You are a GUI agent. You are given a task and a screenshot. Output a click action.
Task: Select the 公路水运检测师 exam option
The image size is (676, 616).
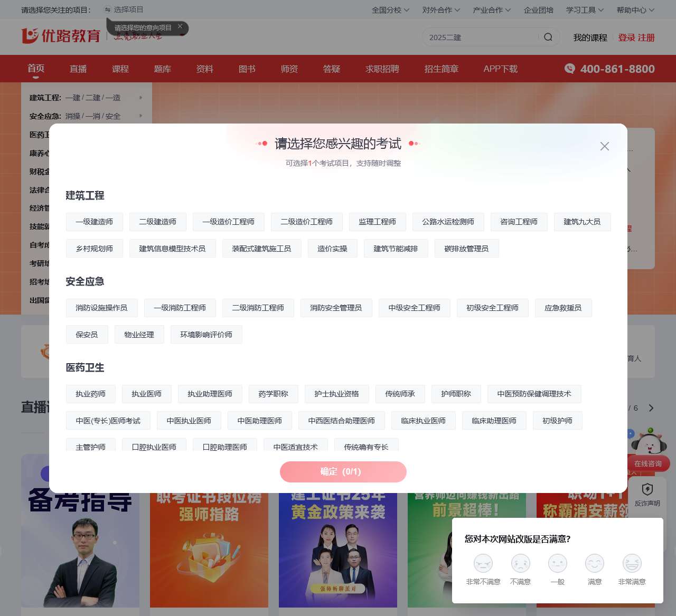coord(448,222)
